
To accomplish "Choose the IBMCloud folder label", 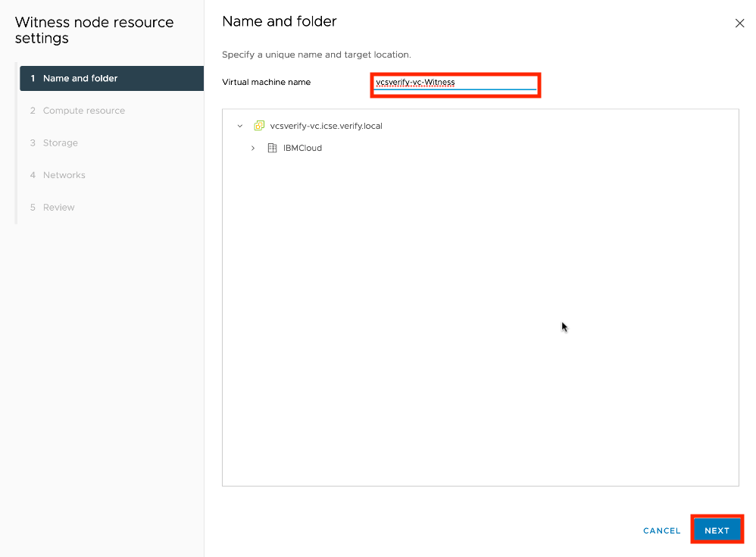I will pyautogui.click(x=302, y=148).
